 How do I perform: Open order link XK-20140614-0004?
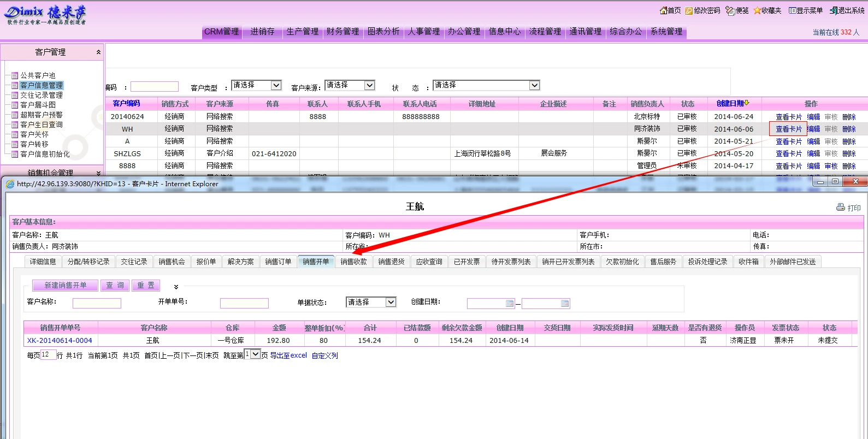click(60, 341)
